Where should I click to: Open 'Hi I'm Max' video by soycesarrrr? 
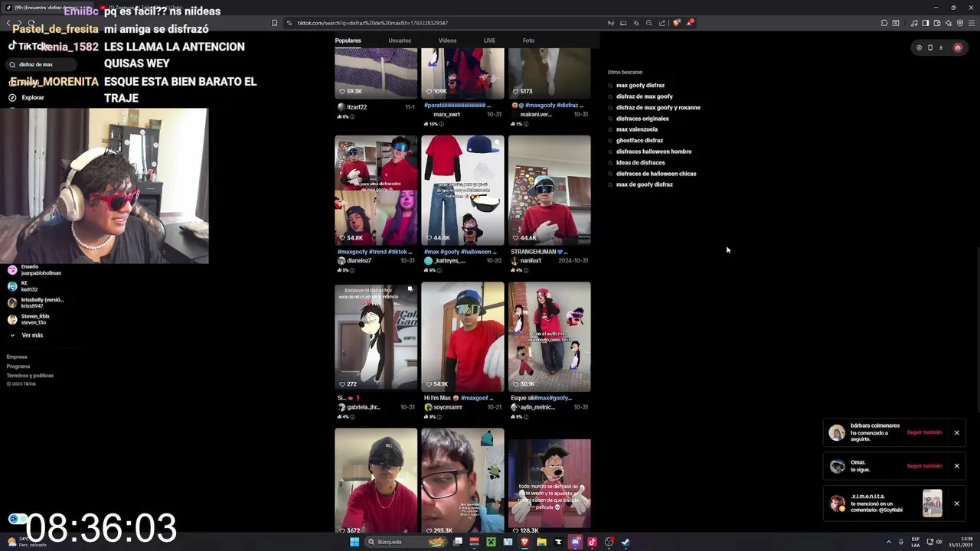coord(462,337)
